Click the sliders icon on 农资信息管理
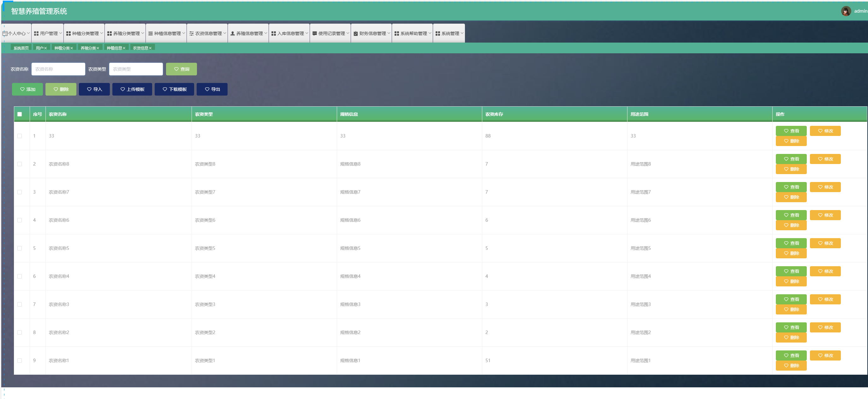This screenshot has width=868, height=399. [x=191, y=33]
